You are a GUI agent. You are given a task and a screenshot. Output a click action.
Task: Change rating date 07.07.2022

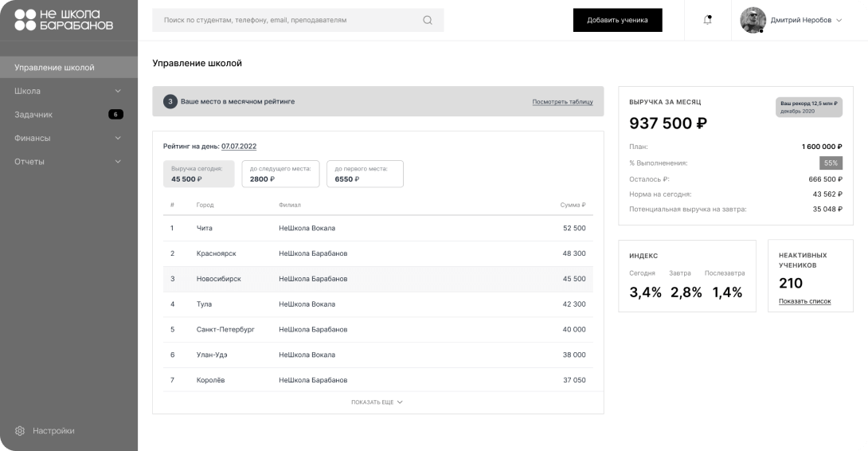coord(239,147)
